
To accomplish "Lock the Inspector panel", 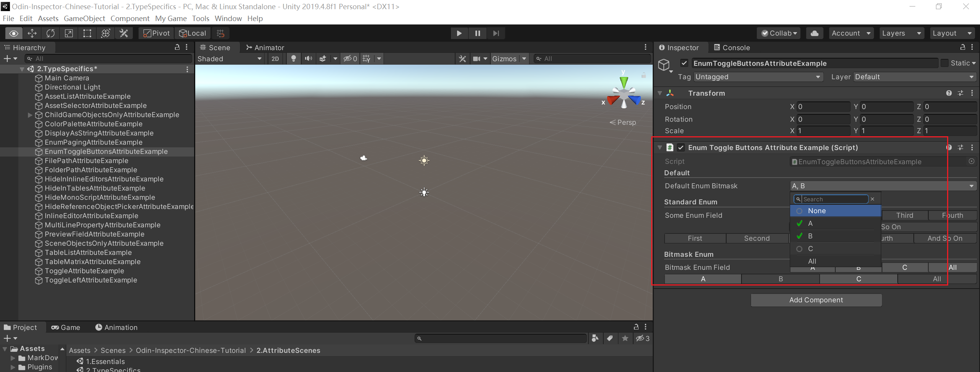I will [963, 47].
